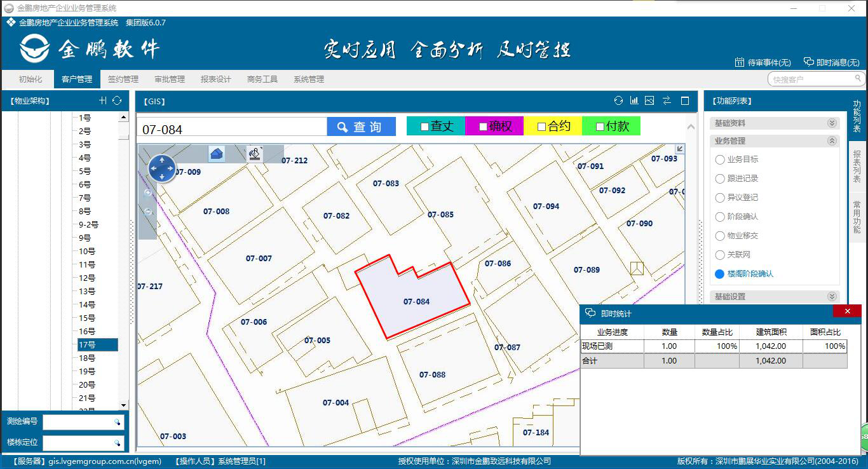Click the 查询 search button

tap(361, 127)
